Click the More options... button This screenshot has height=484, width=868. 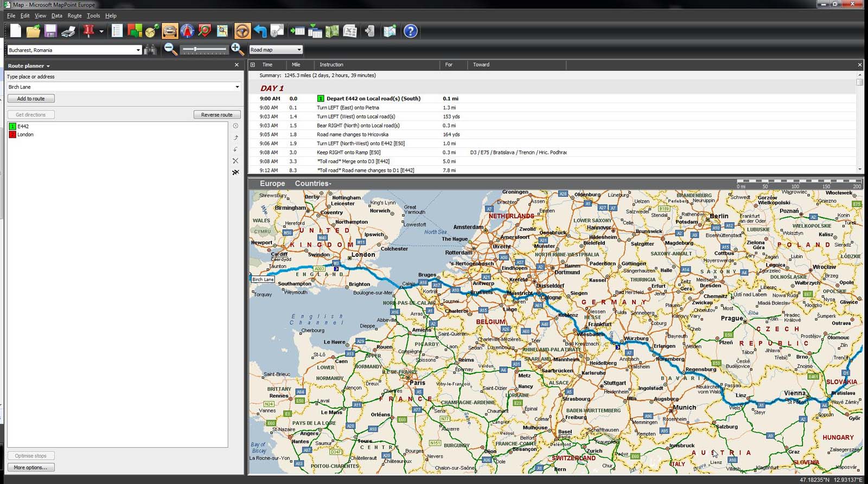(x=31, y=467)
